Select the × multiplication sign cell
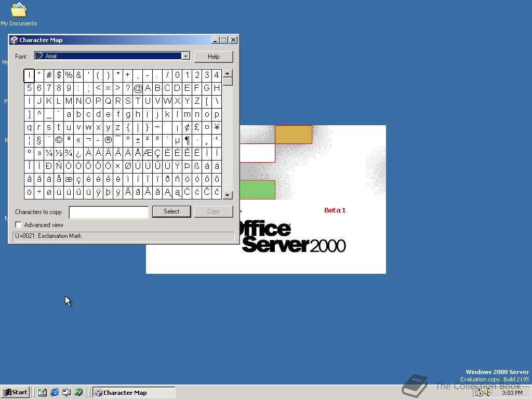The height and width of the screenshot is (399, 532). point(118,166)
